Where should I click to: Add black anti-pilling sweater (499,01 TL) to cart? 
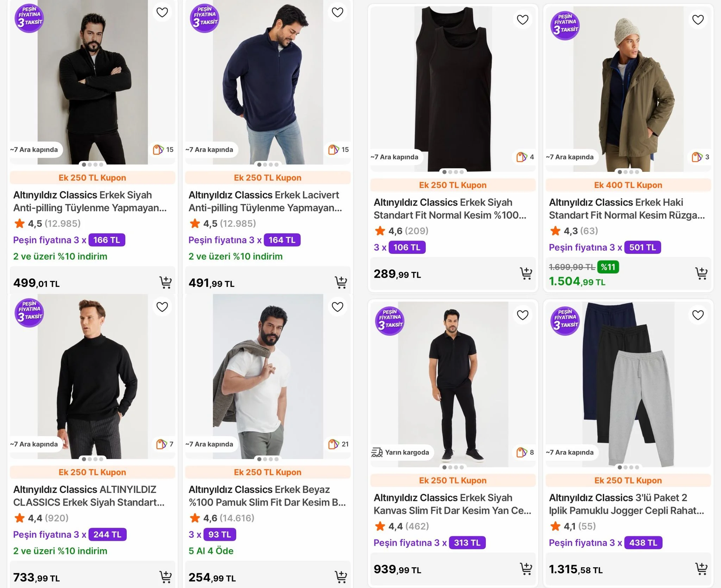click(165, 282)
